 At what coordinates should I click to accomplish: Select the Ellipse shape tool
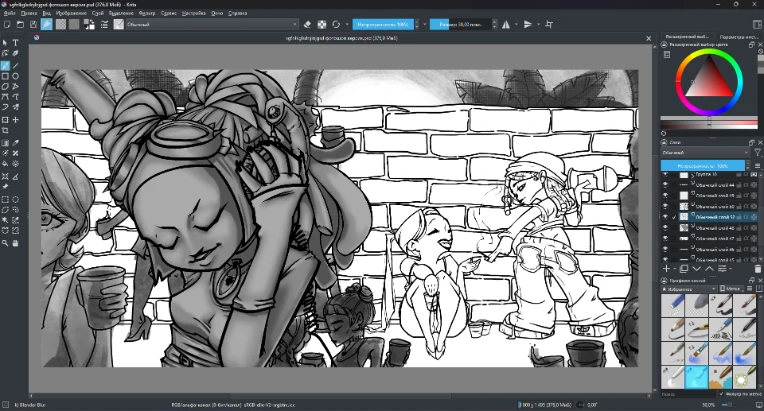pyautogui.click(x=16, y=76)
